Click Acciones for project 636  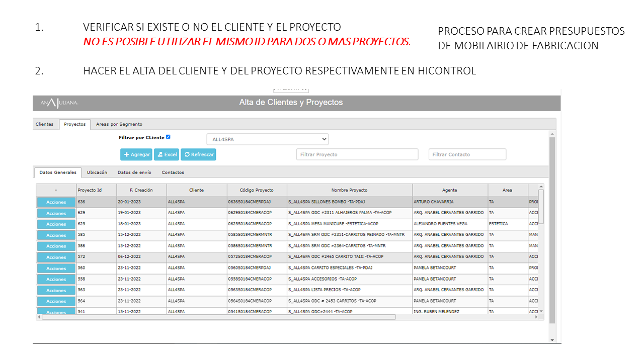pyautogui.click(x=56, y=202)
